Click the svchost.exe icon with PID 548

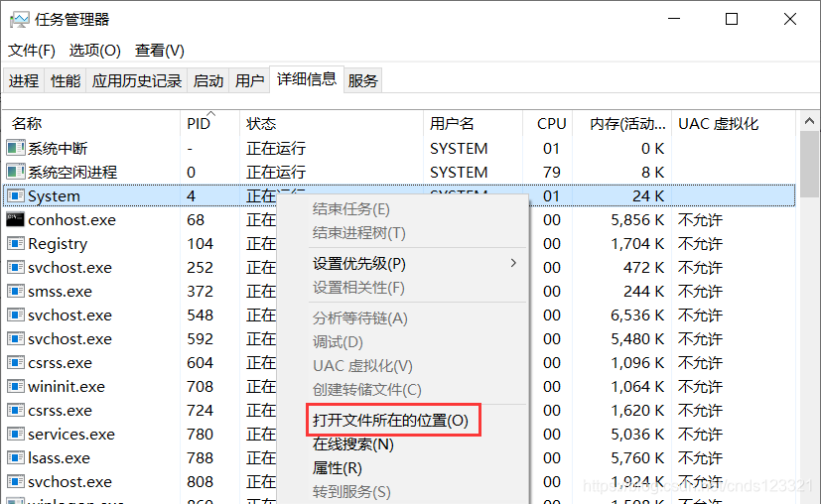point(16,315)
